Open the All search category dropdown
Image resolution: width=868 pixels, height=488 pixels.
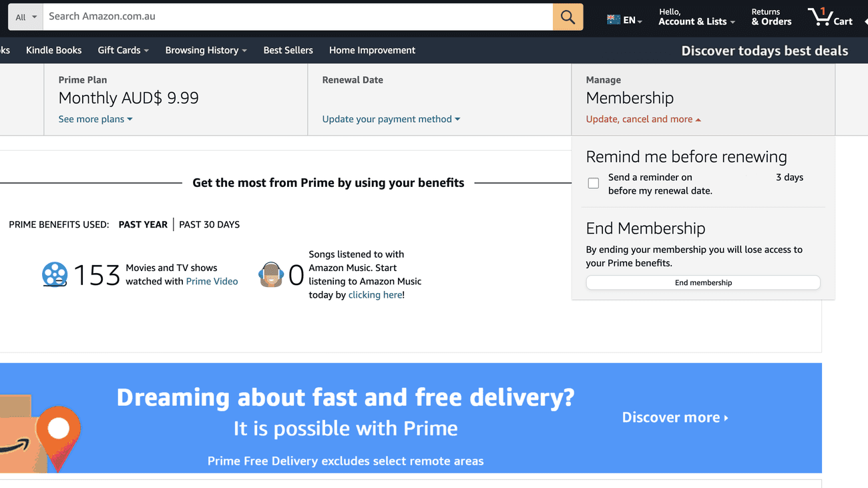tap(25, 16)
